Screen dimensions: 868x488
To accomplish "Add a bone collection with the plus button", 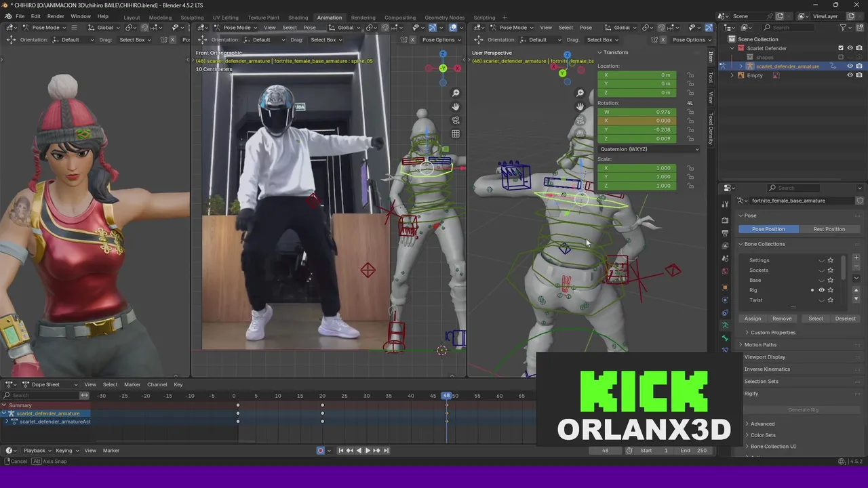I will (x=856, y=258).
